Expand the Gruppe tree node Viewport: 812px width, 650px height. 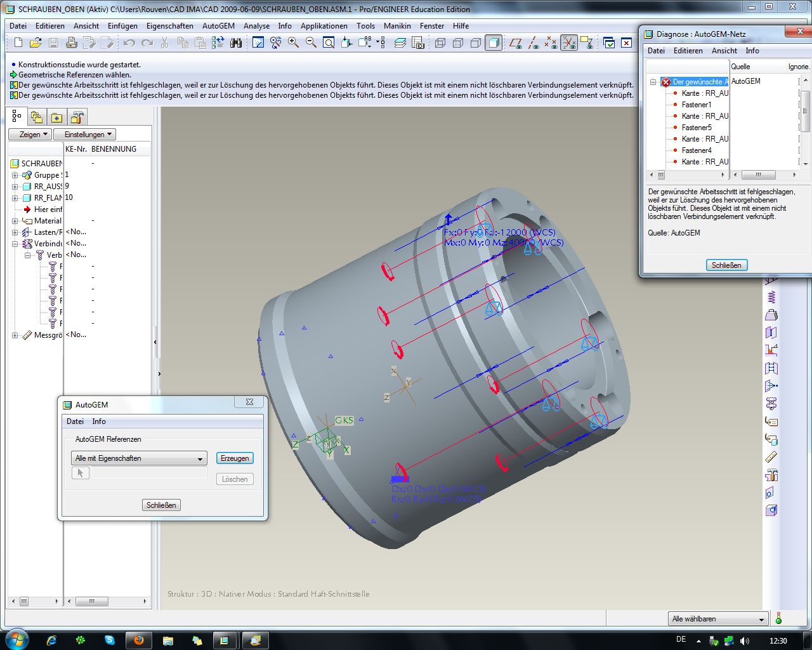click(15, 175)
